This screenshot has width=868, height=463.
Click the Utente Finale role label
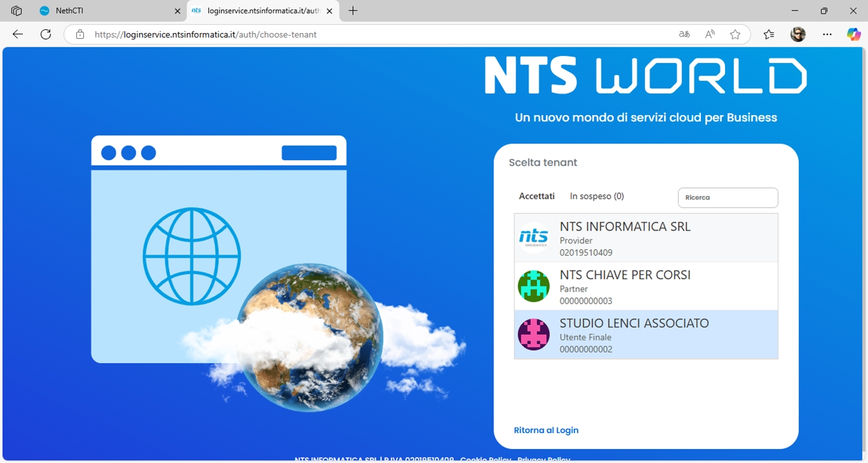point(585,337)
